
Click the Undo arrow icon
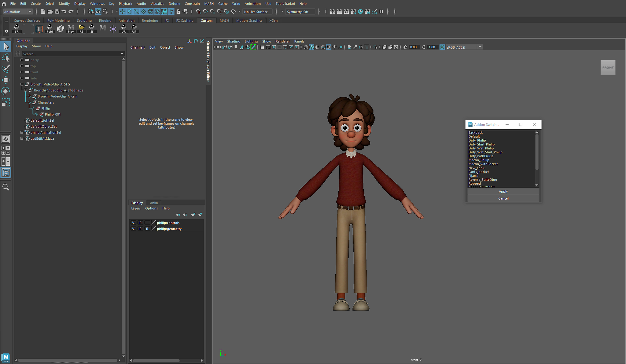pyautogui.click(x=64, y=12)
